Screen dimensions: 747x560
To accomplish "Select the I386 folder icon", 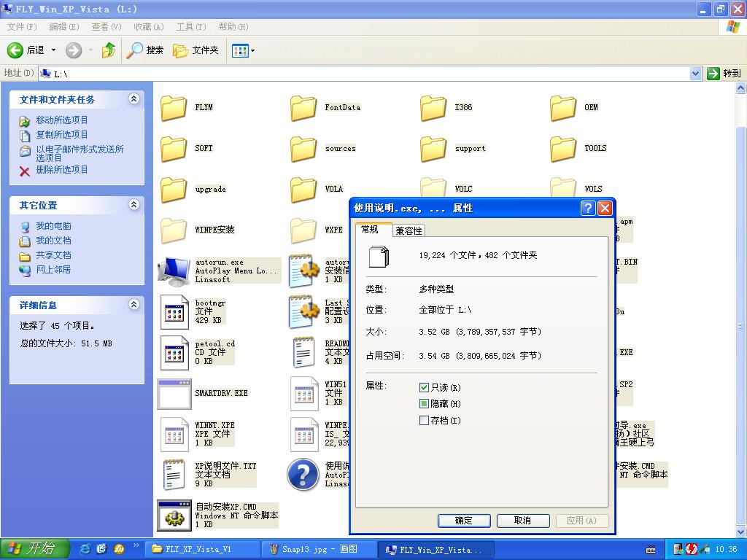I will coord(433,108).
